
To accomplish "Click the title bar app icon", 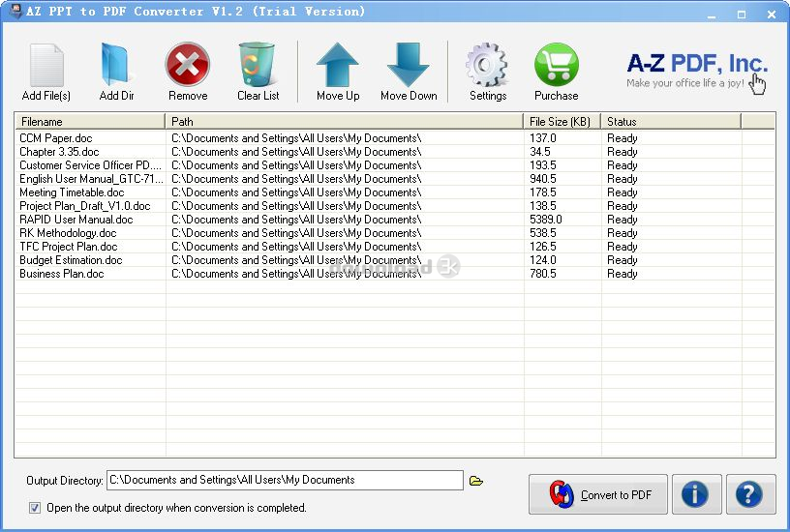I will tap(15, 11).
